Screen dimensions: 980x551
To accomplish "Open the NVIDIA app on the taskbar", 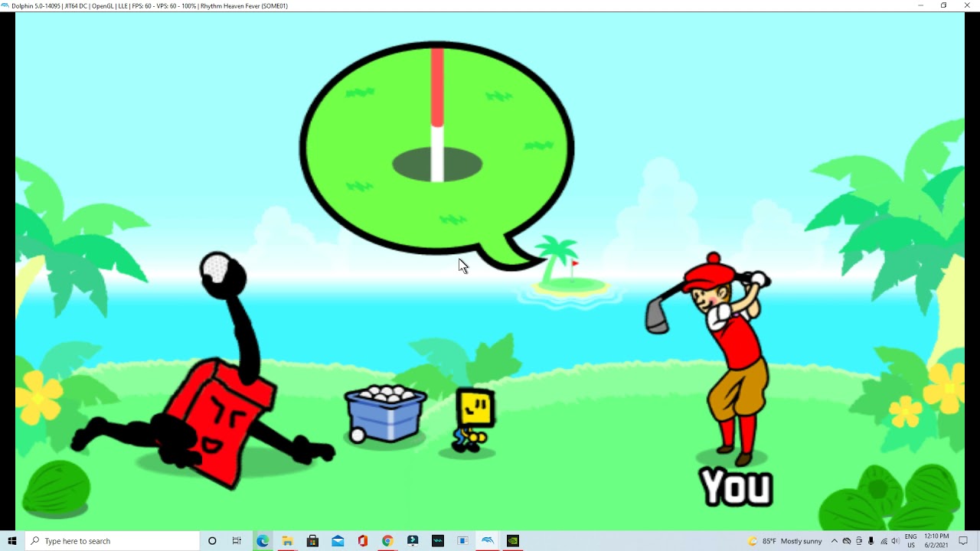I will point(513,541).
